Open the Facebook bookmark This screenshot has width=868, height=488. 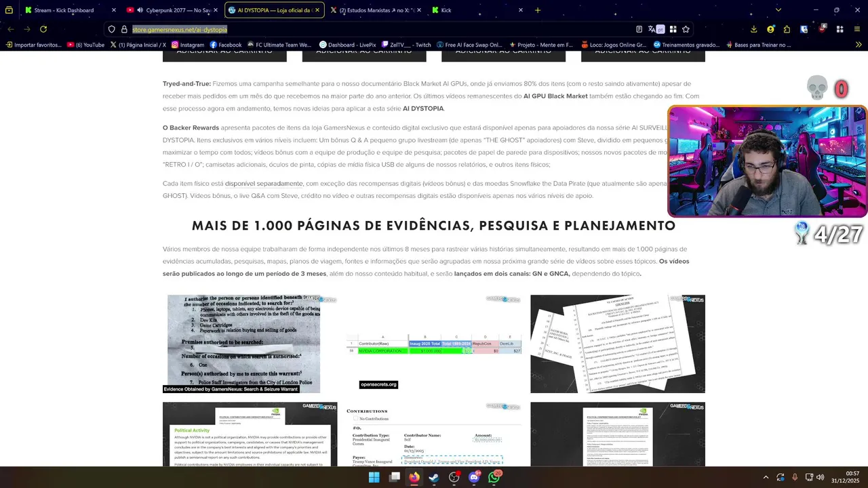(226, 45)
